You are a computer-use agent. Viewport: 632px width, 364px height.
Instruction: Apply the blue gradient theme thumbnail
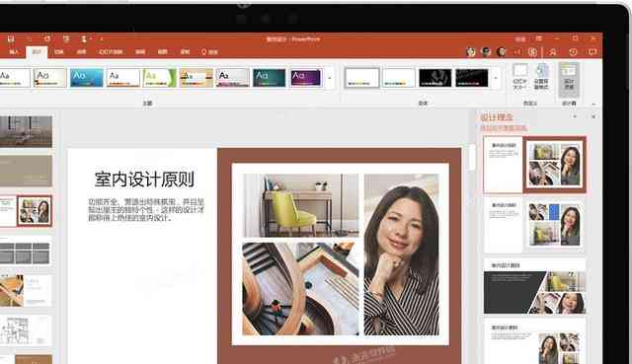(x=87, y=78)
